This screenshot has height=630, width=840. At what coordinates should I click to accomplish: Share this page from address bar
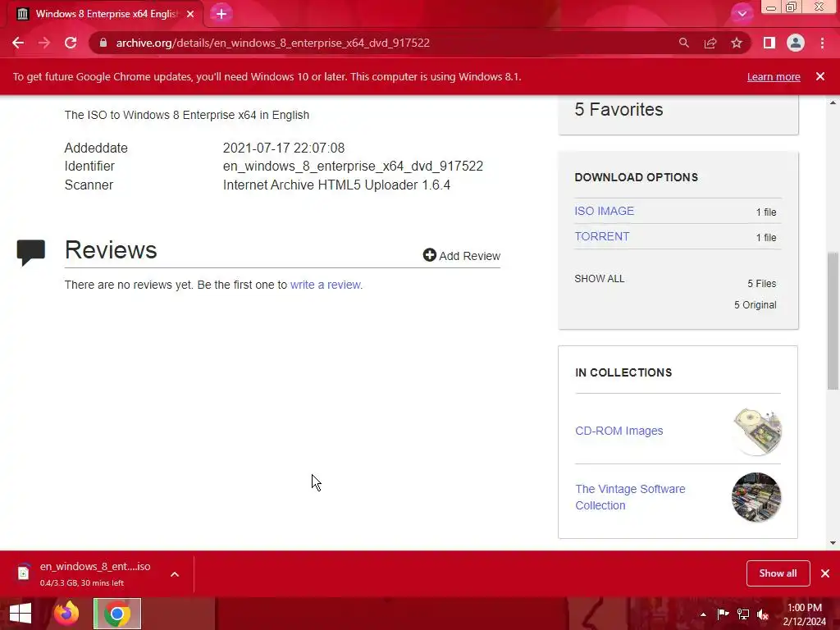pyautogui.click(x=710, y=43)
